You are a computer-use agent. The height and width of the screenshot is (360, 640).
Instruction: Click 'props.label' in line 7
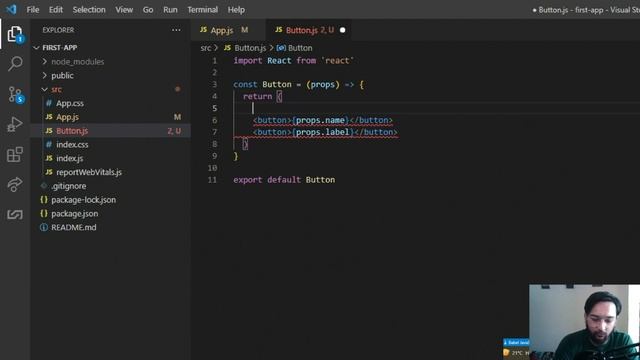tap(322, 132)
